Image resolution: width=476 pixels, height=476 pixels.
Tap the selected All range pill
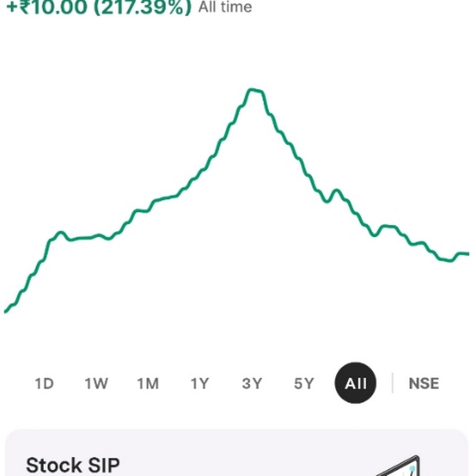click(355, 383)
